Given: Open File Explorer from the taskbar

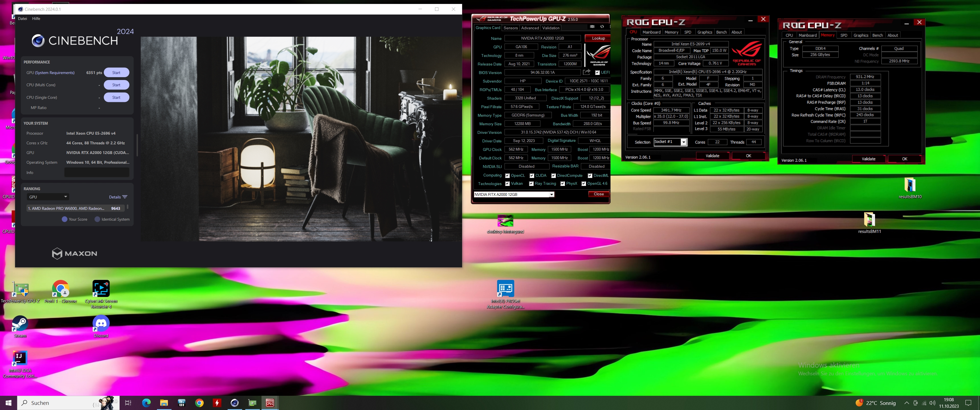Looking at the screenshot, I should point(164,403).
